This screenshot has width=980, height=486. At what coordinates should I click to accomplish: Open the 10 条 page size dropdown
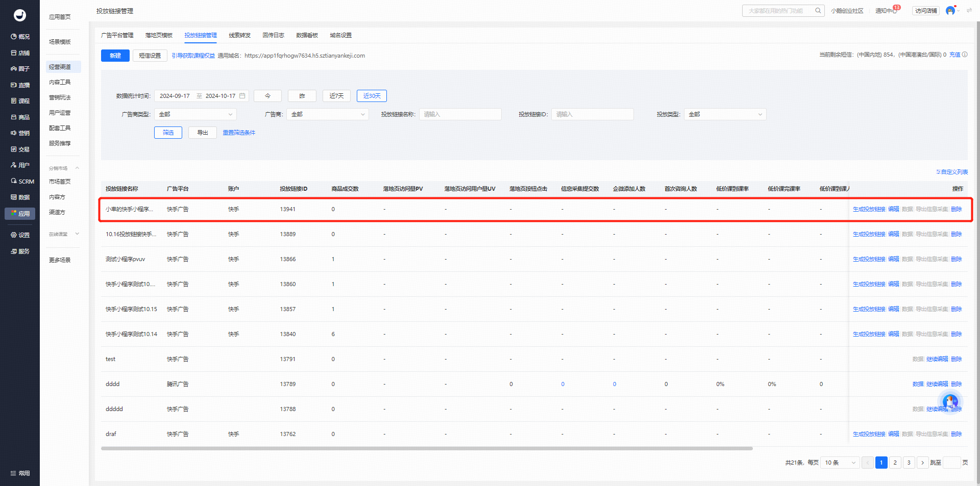[840, 463]
